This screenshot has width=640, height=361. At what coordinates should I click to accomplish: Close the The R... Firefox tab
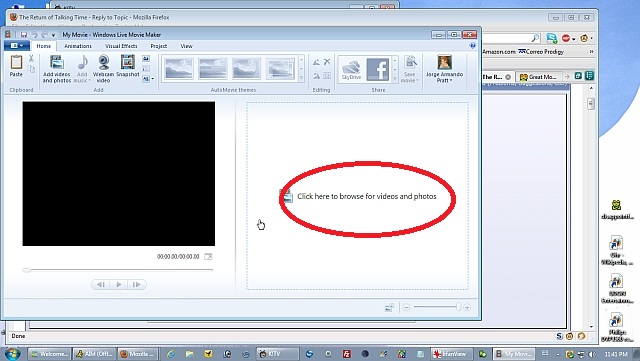coord(508,77)
